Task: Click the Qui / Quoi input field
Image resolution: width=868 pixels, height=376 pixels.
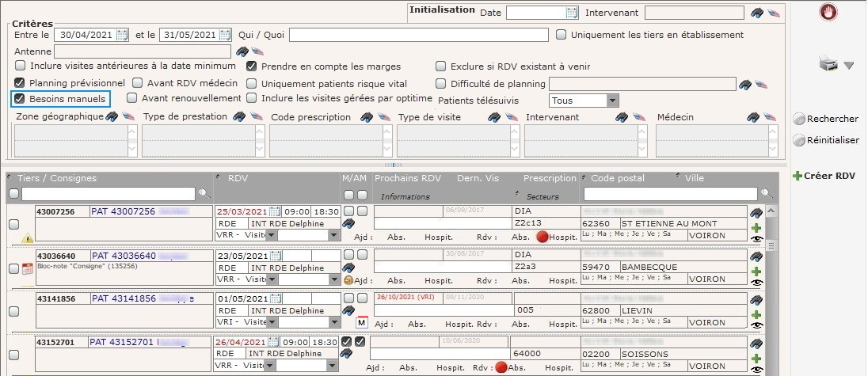Action: tap(418, 35)
